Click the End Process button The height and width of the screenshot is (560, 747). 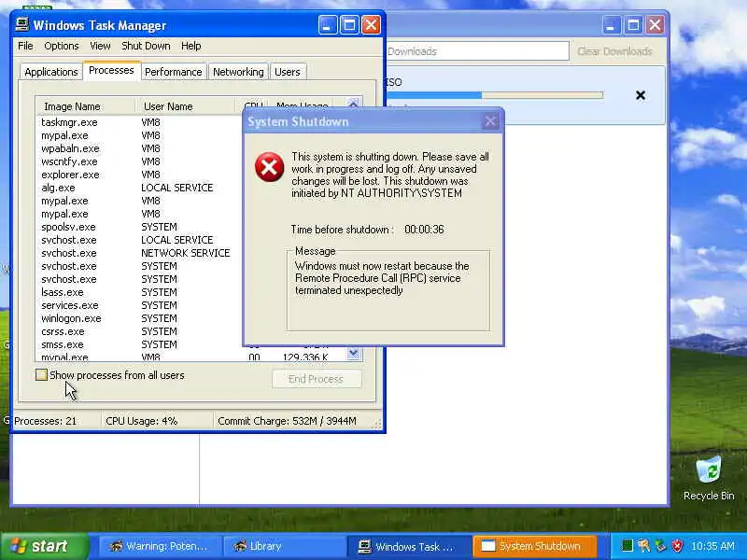coord(317,379)
